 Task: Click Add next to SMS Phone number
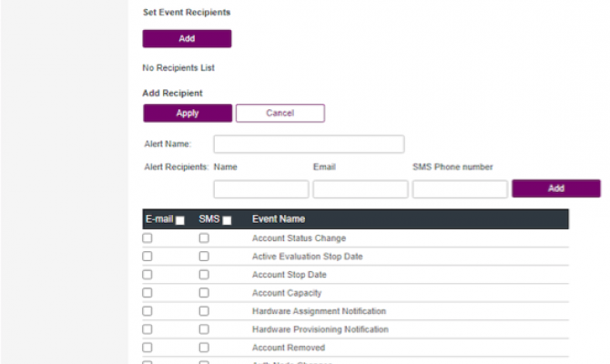(555, 188)
